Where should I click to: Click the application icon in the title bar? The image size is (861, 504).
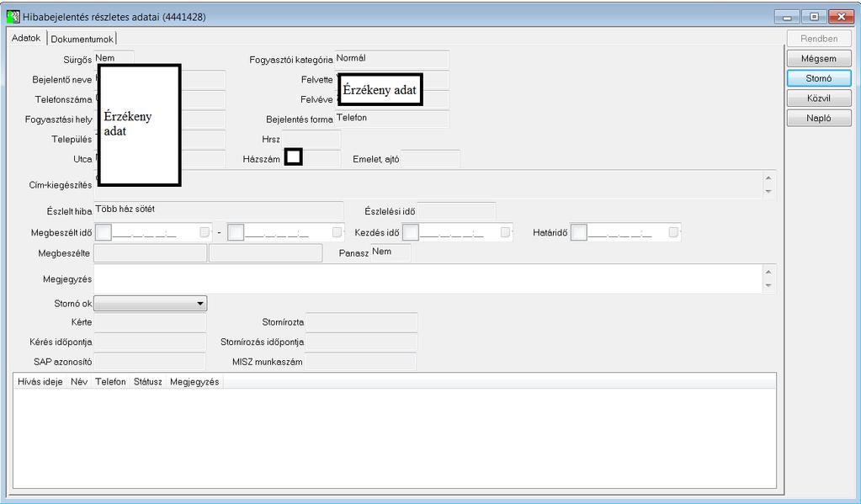point(13,17)
